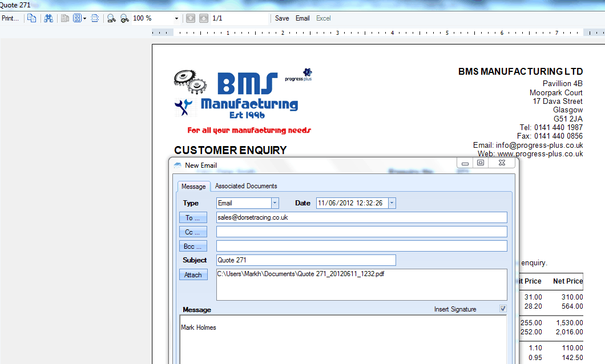Go to the next page arrow
Viewport: 605px width, 364px height.
204,18
